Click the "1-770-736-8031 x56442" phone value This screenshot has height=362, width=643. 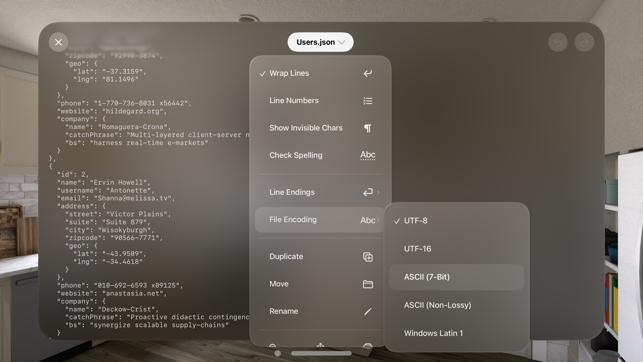pos(140,103)
